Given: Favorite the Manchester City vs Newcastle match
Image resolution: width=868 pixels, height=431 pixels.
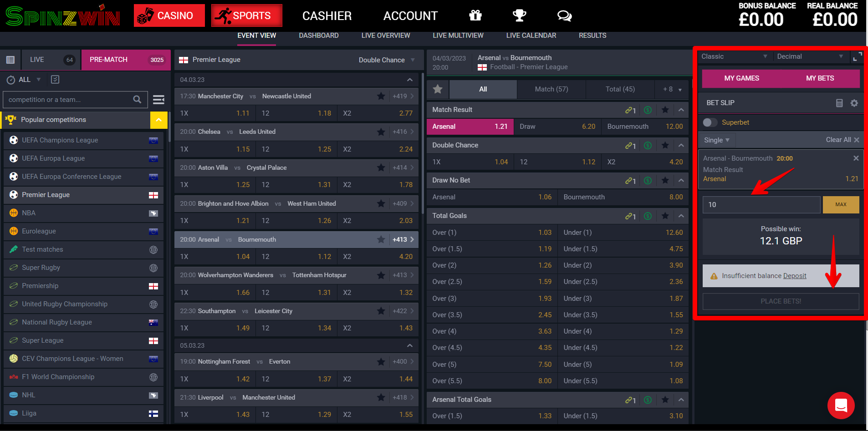Looking at the screenshot, I should coord(381,96).
